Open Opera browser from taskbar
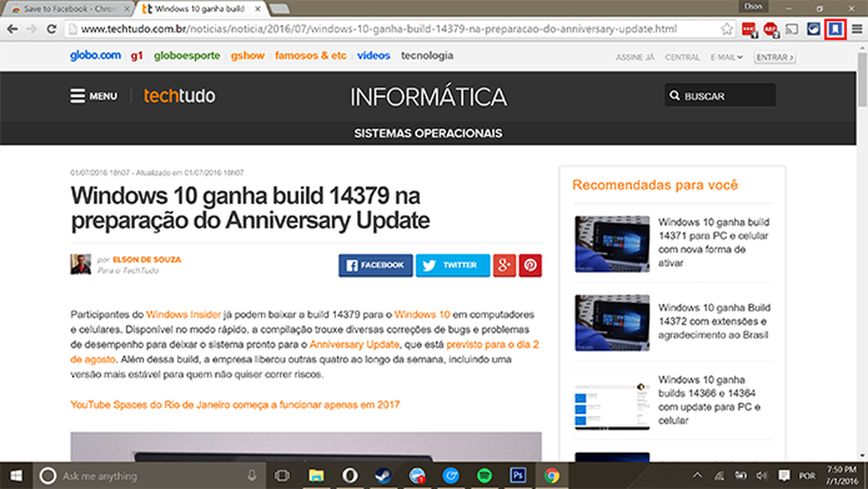Screen dimensions: 868x489 coord(350,476)
